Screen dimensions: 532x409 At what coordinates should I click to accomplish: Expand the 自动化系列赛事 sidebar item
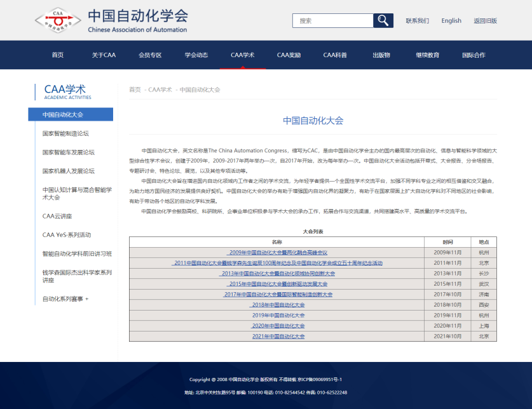point(65,298)
